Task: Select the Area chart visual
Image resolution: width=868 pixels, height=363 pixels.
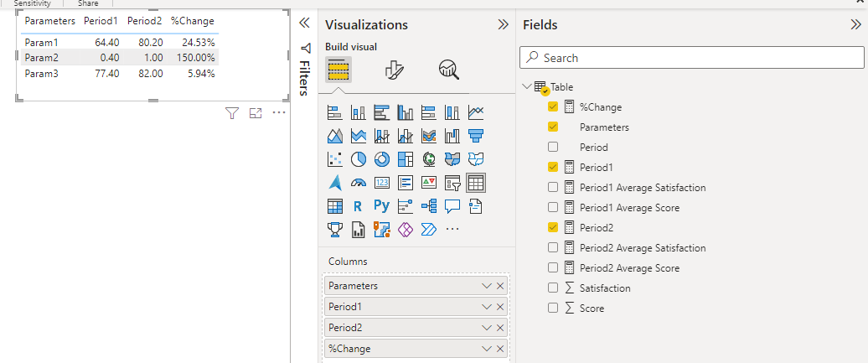Action: coord(335,136)
